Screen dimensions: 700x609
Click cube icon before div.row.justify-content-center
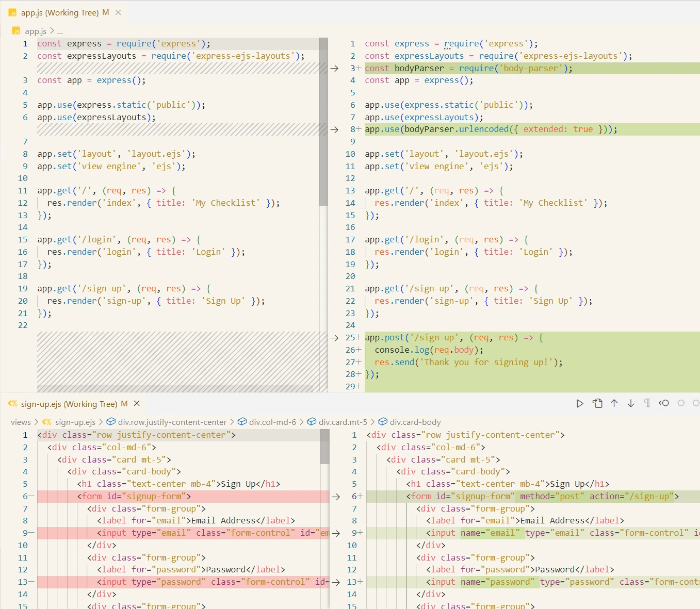[x=111, y=422]
